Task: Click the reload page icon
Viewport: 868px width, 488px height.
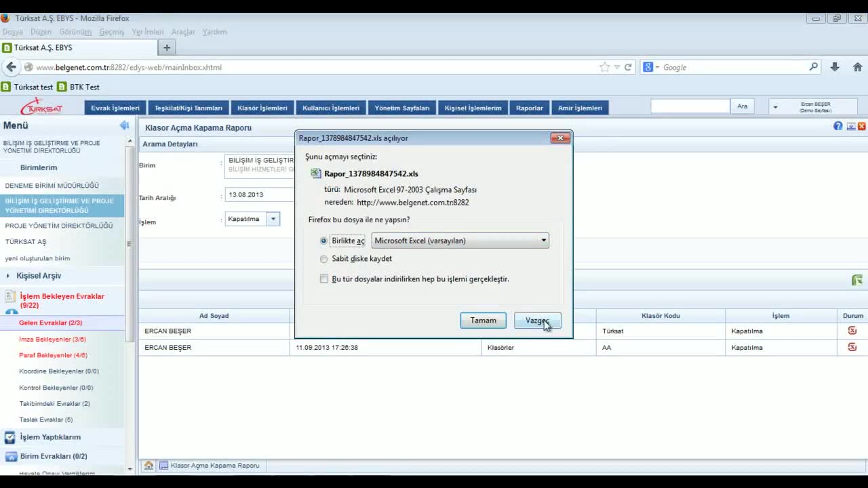Action: tap(628, 67)
